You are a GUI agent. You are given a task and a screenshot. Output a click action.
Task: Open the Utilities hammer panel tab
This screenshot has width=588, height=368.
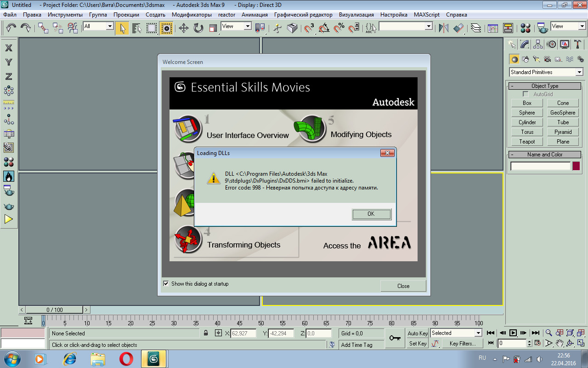tap(578, 44)
